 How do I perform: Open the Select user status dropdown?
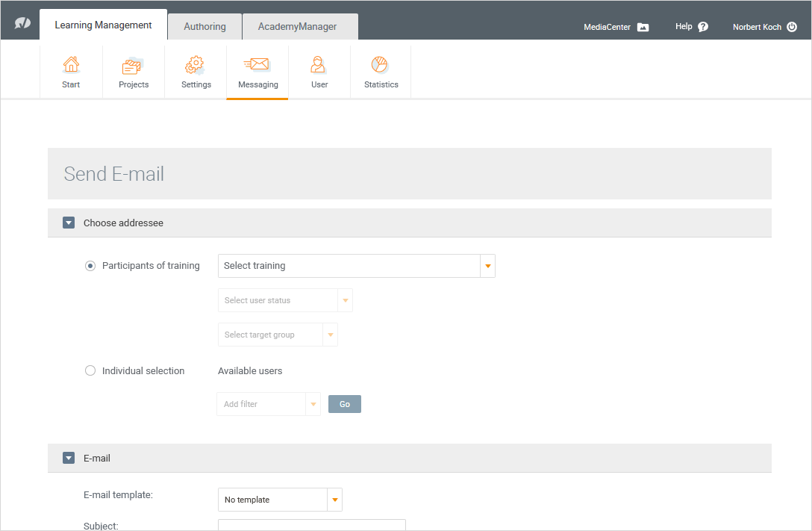(x=285, y=300)
